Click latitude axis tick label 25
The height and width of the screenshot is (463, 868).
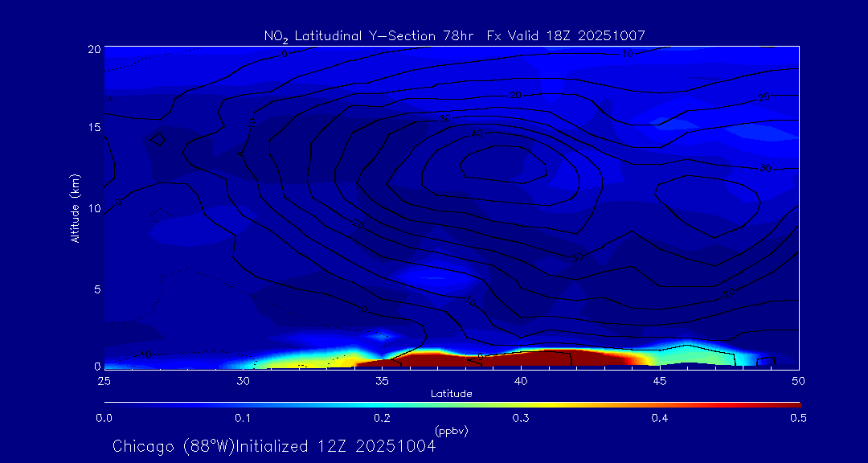pos(104,381)
